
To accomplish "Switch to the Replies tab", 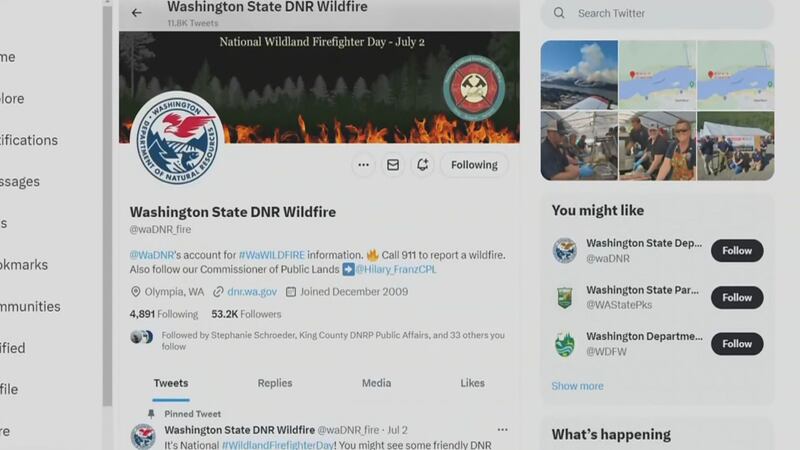I will [x=275, y=383].
